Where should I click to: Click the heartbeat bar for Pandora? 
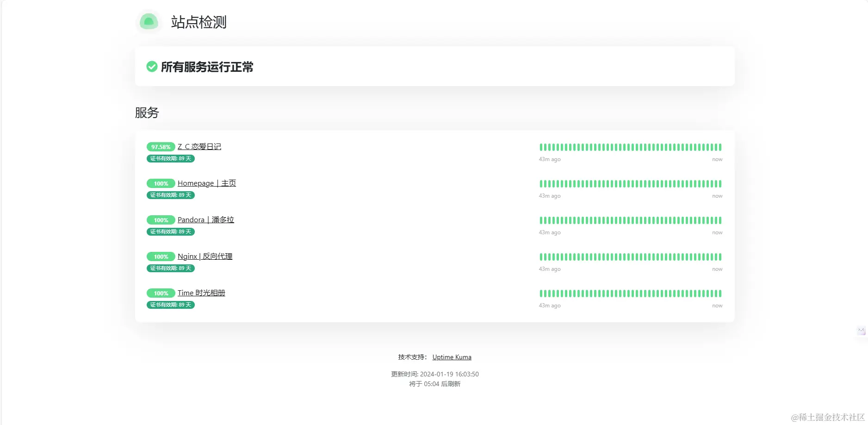click(631, 220)
